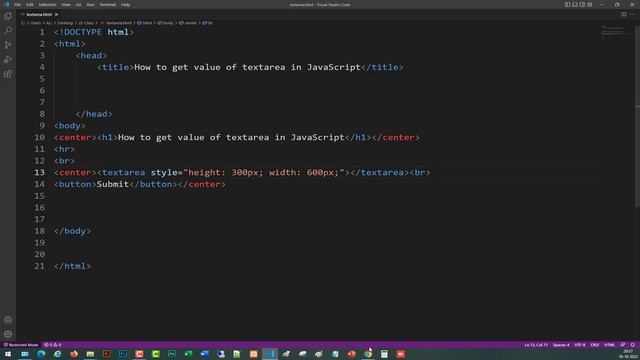Open Run and Debug view
This screenshot has width=640, height=360.
(8, 60)
